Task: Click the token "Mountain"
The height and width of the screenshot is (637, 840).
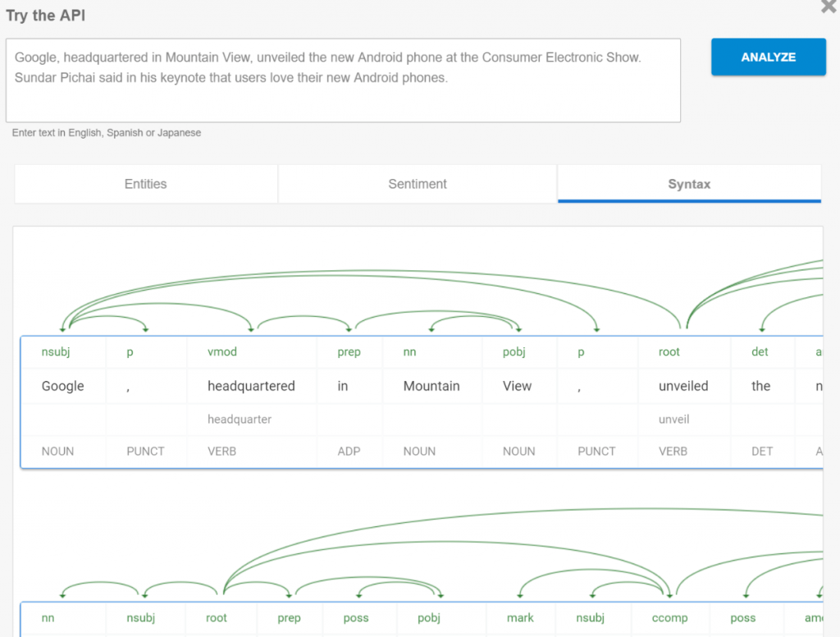Action: point(432,386)
